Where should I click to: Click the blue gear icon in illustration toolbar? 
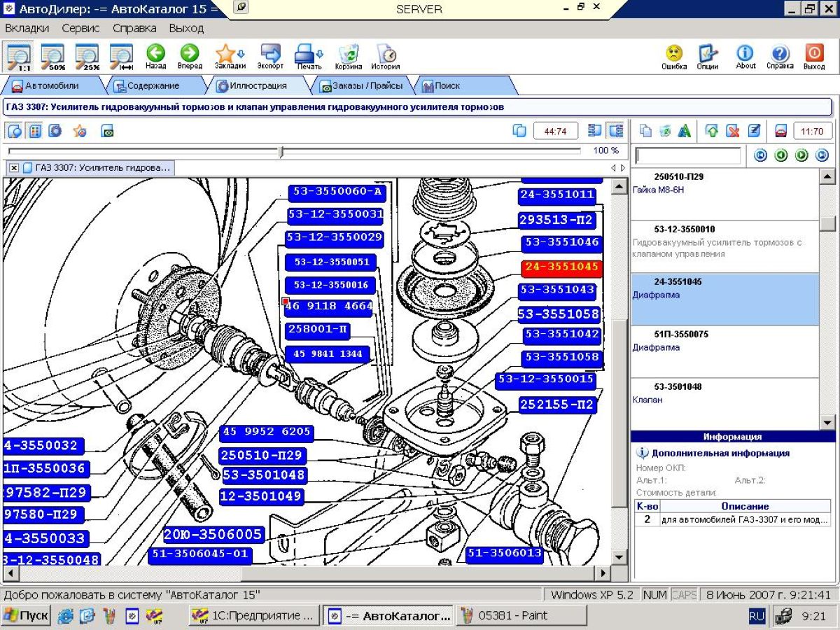click(55, 131)
